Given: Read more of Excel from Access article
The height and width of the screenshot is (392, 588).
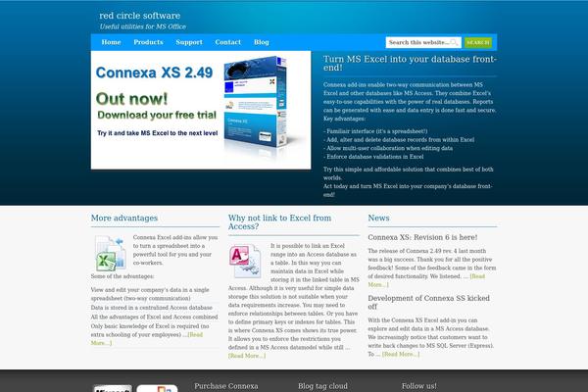Looking at the screenshot, I should tap(247, 356).
